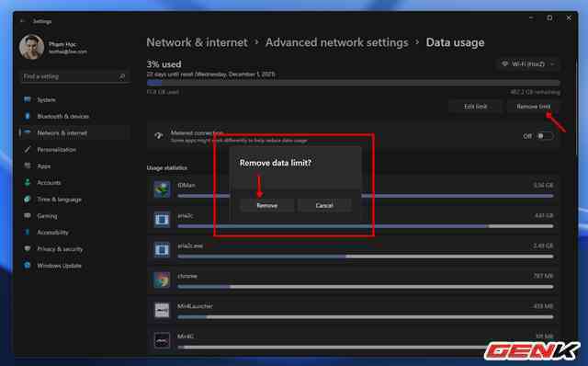Open the user profile avatar picture
The height and width of the screenshot is (366, 588).
pyautogui.click(x=32, y=47)
